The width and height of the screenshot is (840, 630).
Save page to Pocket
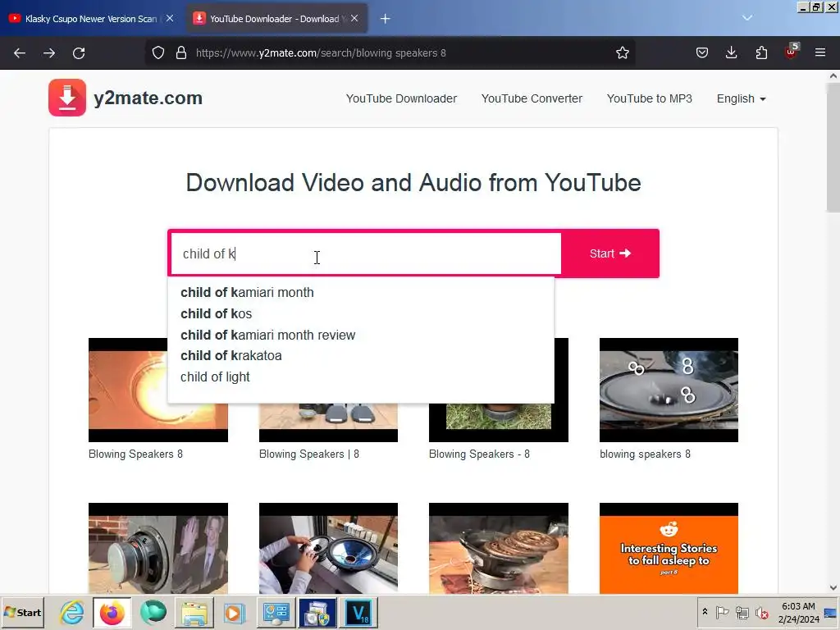point(702,53)
